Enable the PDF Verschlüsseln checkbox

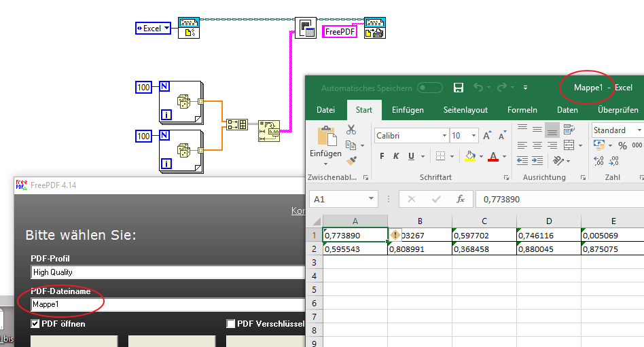231,324
